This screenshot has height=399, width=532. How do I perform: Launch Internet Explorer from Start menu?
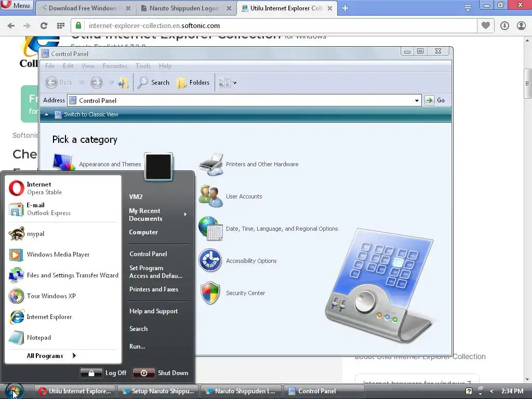click(63, 317)
